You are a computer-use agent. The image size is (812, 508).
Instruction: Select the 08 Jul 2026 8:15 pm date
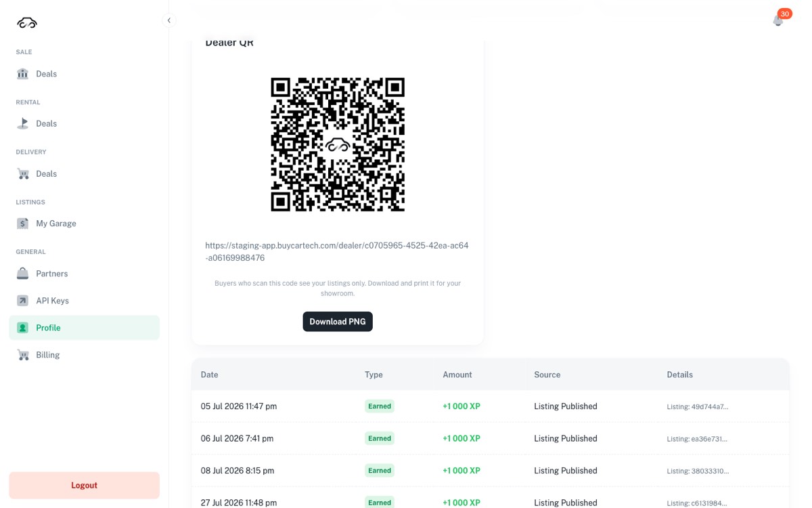click(x=238, y=471)
